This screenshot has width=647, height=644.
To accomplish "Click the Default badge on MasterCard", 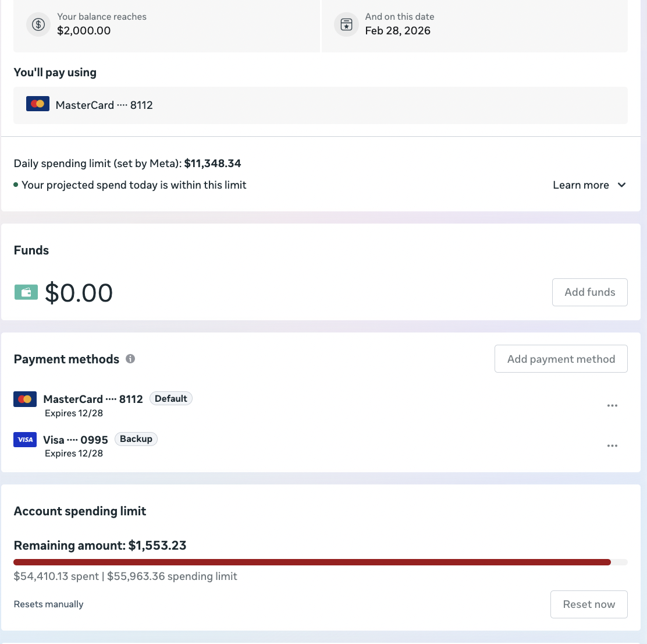I will tap(171, 398).
